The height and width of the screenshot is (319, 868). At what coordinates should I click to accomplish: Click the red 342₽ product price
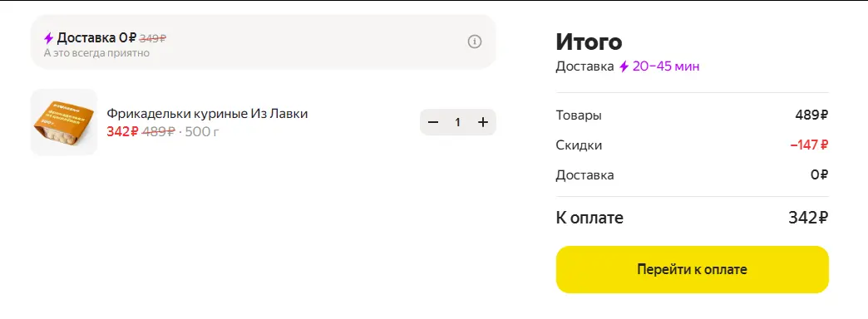point(122,131)
